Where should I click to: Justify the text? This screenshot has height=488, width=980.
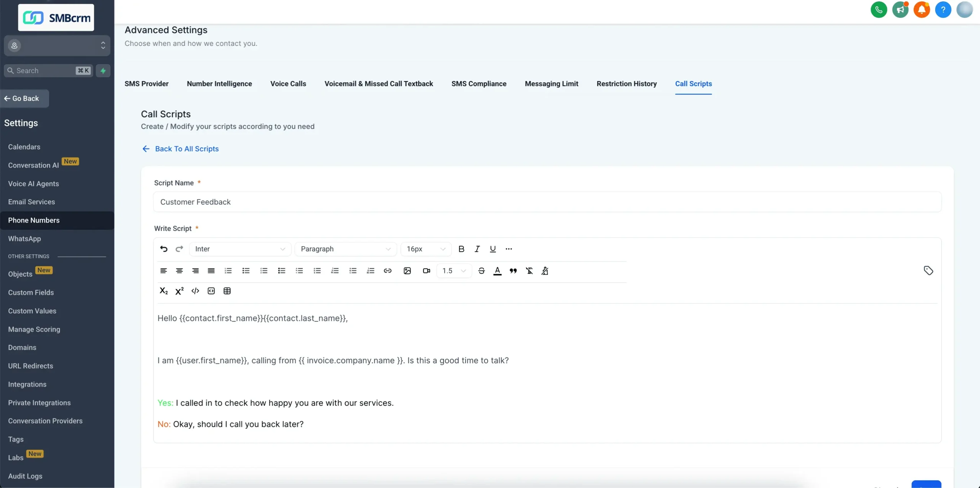[211, 271]
